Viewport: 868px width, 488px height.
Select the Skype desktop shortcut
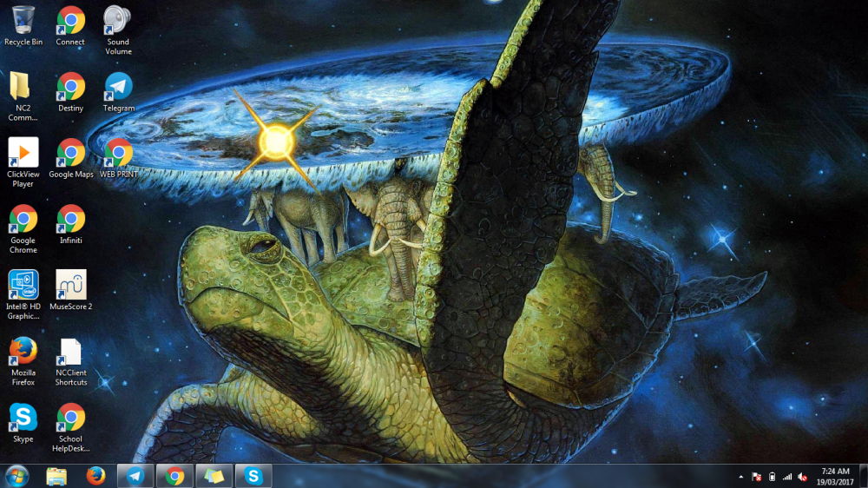(x=23, y=423)
